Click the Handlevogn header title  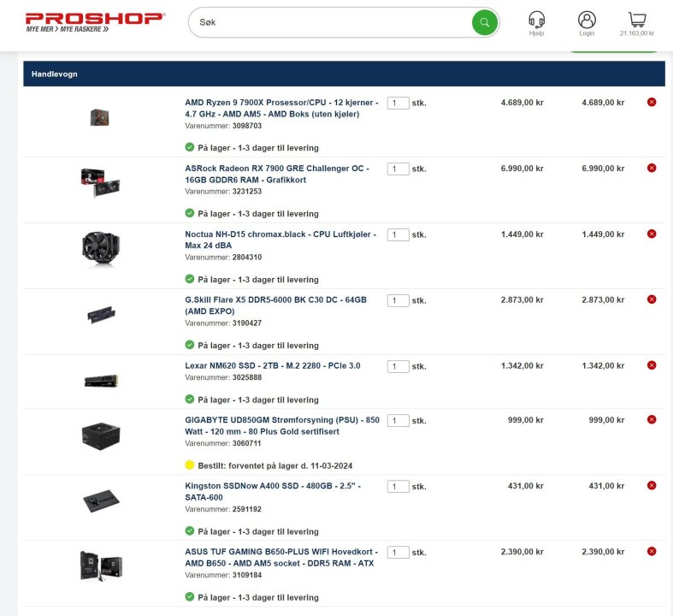coord(55,74)
